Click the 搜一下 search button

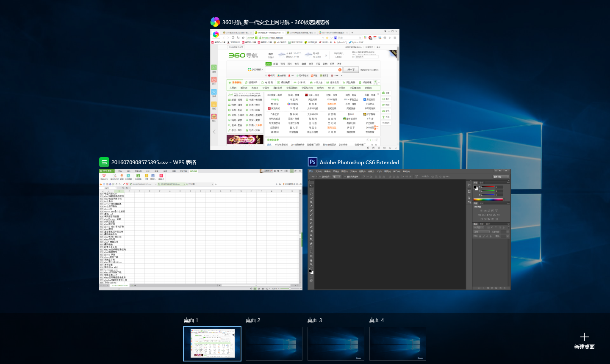tap(351, 69)
